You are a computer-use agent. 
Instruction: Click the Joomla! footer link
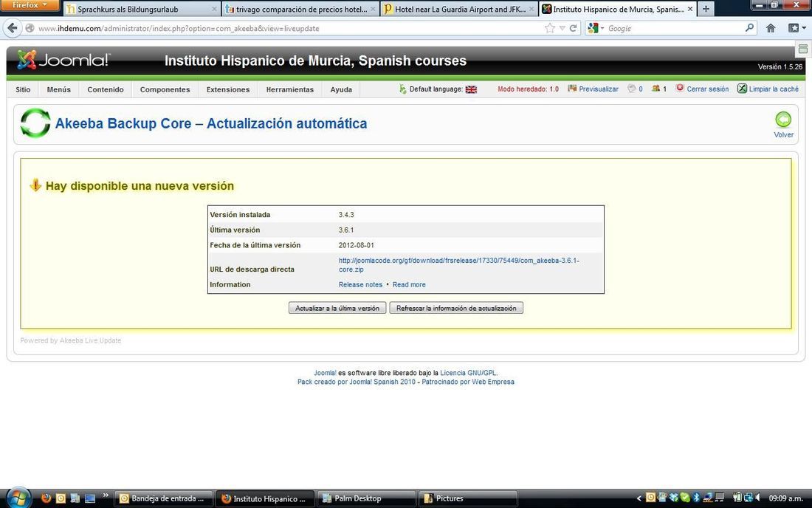pyautogui.click(x=325, y=373)
